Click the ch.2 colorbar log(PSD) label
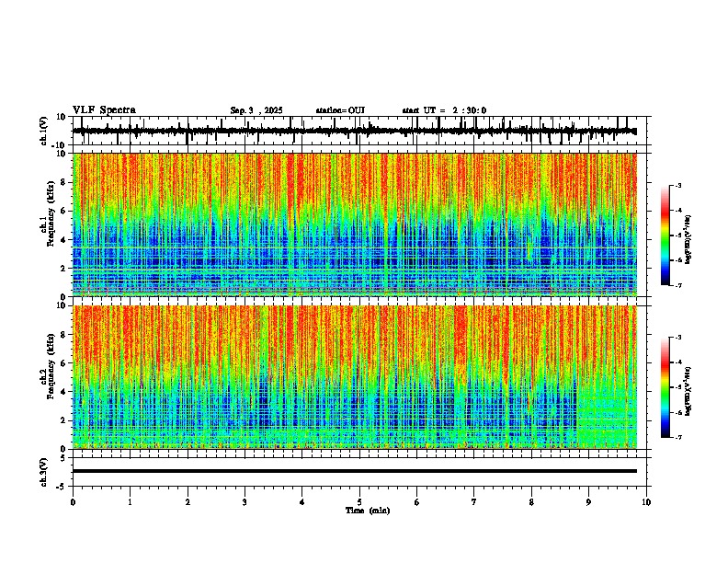 point(688,391)
